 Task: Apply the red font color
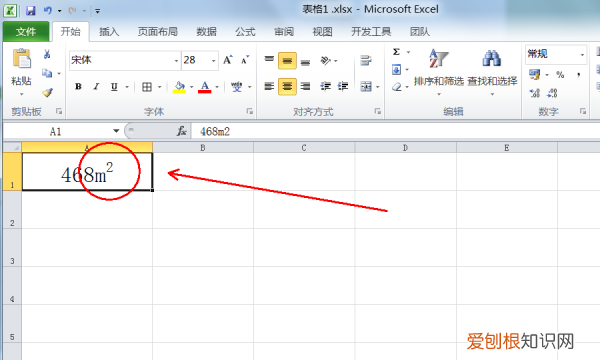click(205, 87)
